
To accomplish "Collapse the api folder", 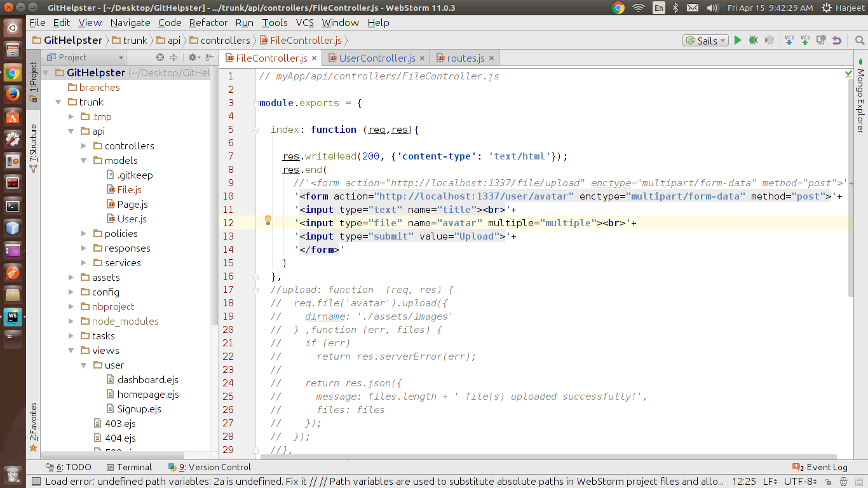I will 71,132.
